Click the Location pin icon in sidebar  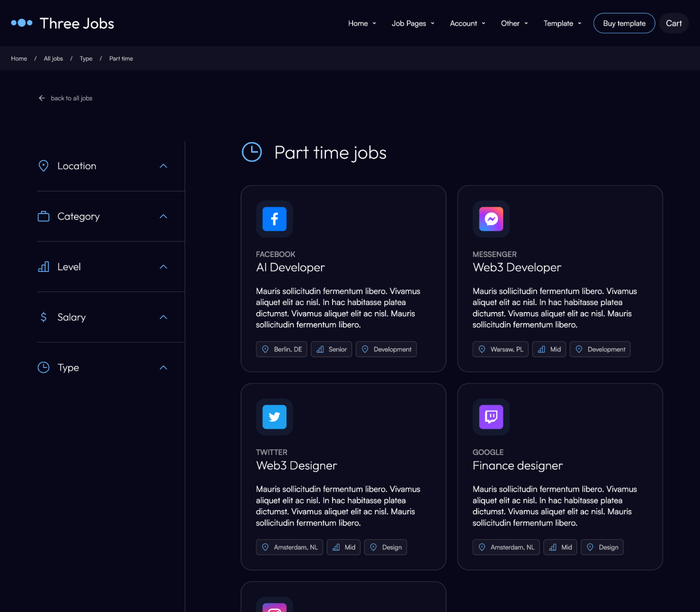click(43, 166)
